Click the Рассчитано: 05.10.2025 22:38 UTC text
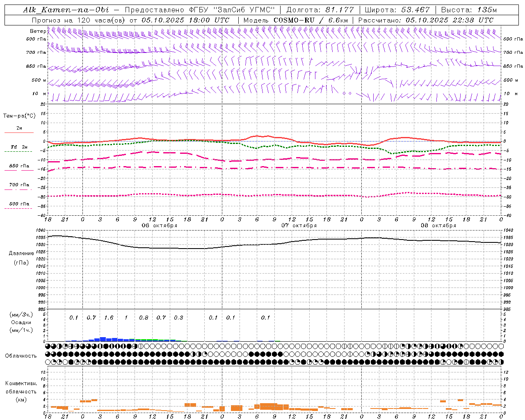 tap(426, 20)
